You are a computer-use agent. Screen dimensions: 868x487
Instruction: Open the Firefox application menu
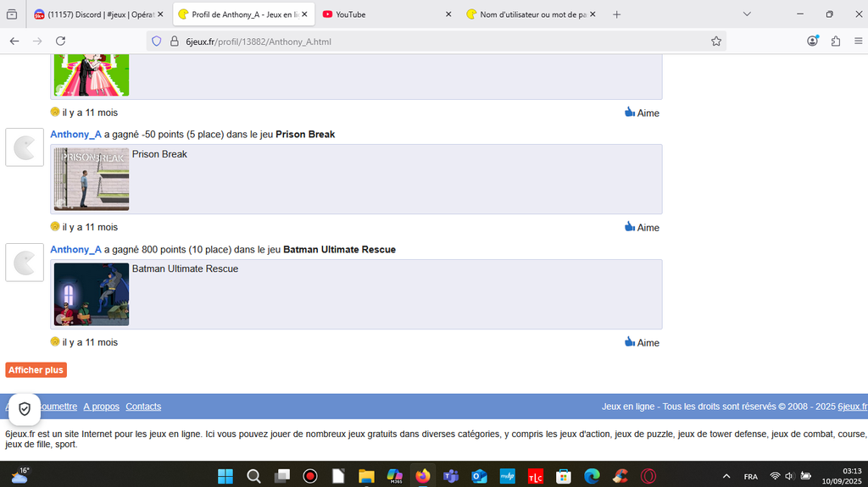click(858, 41)
